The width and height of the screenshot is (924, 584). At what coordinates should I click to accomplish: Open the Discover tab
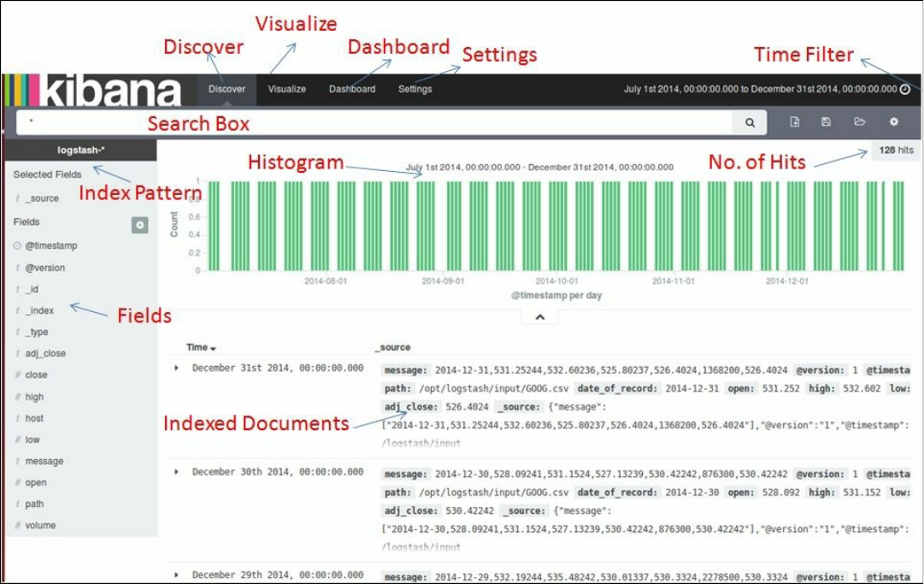point(227,90)
